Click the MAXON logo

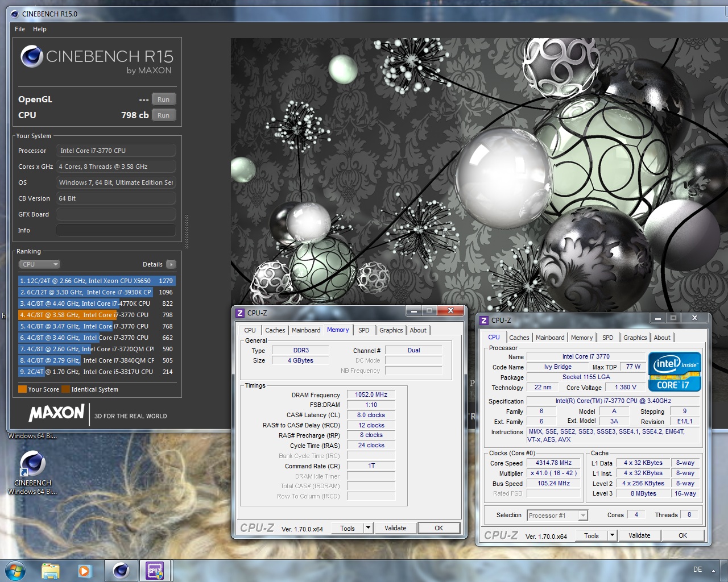coord(56,413)
